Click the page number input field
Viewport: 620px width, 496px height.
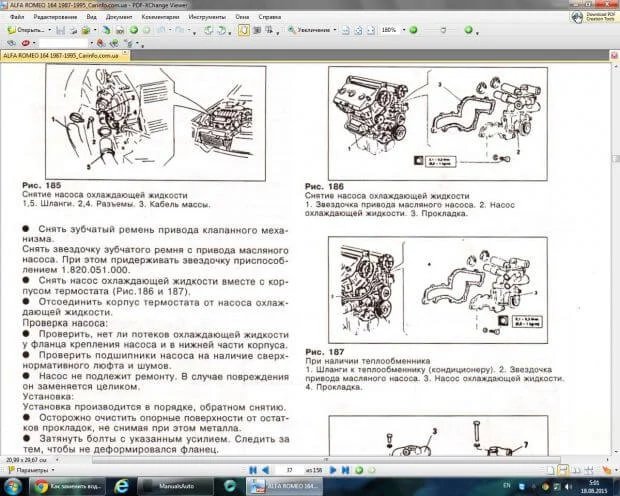[290, 469]
